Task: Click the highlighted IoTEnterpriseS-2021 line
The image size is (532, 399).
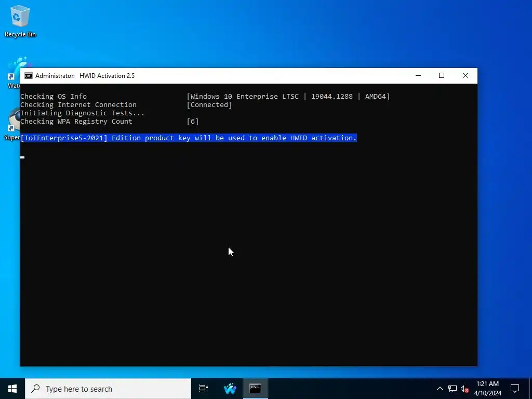Action: [189, 138]
